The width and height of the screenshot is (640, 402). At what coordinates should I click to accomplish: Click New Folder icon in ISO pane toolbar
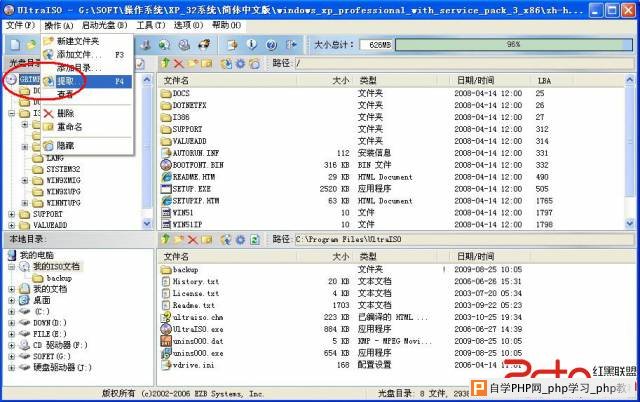point(193,63)
